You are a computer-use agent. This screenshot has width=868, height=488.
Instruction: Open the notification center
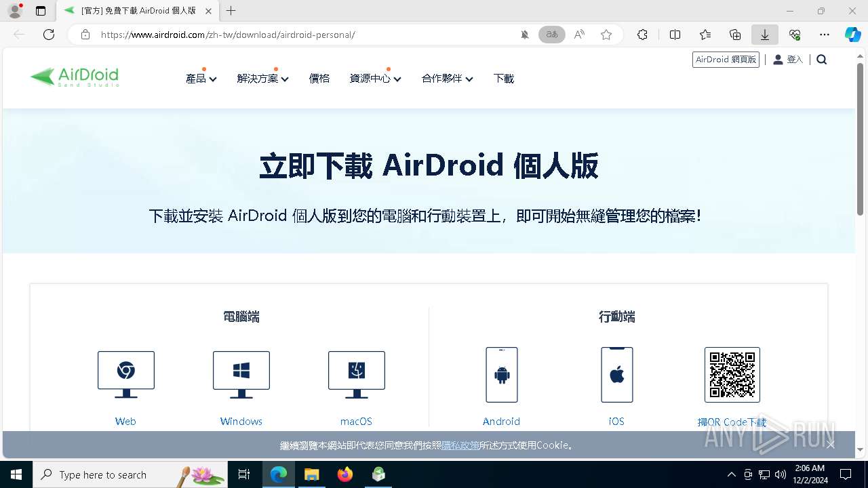click(x=846, y=474)
